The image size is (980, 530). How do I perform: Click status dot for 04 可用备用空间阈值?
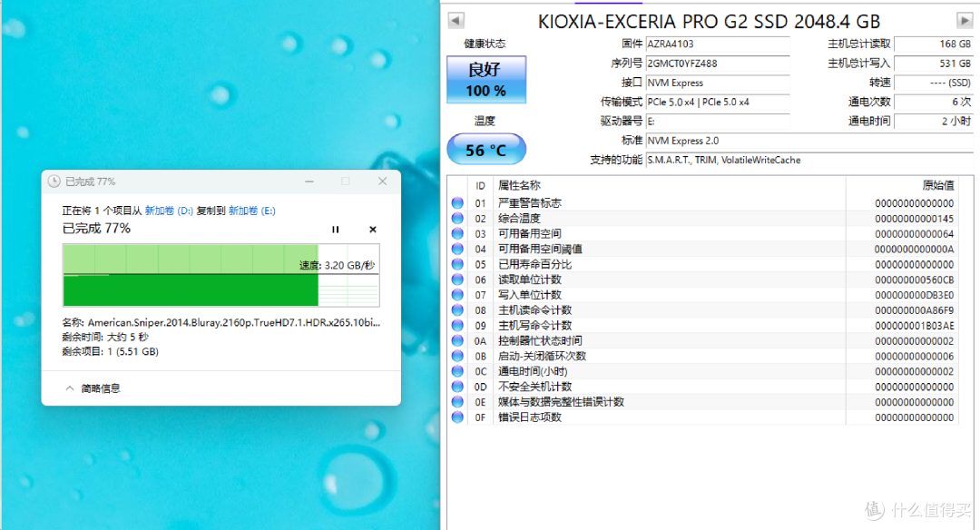(457, 249)
